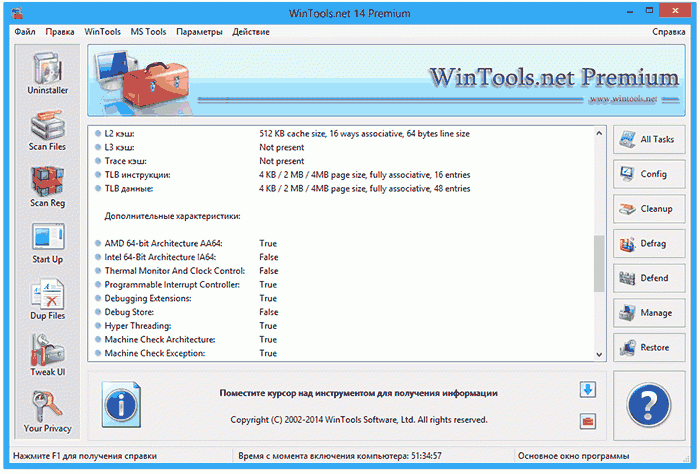
Task: Click the blue down arrow icon
Action: tap(588, 390)
